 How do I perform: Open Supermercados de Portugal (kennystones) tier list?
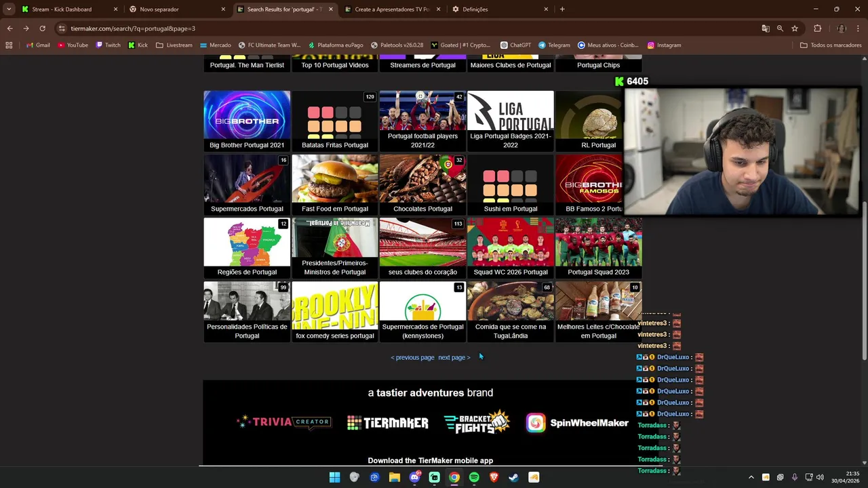[422, 312]
